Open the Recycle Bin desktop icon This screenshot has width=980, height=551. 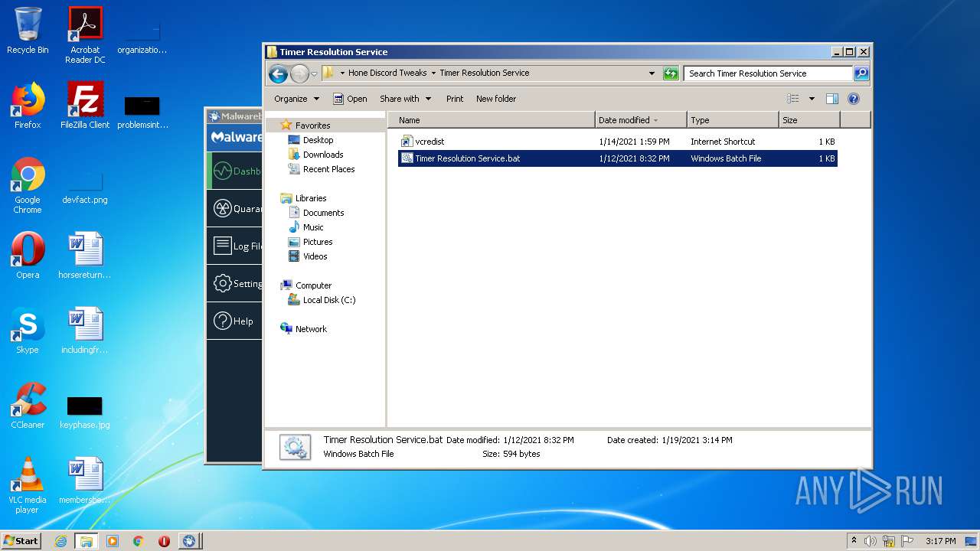pyautogui.click(x=28, y=31)
